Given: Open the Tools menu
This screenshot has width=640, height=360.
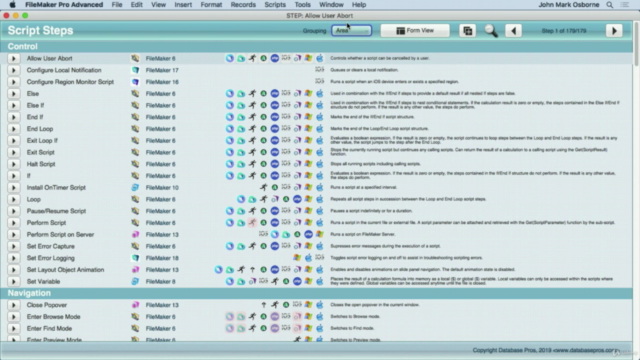Looking at the screenshot, I should click(302, 5).
